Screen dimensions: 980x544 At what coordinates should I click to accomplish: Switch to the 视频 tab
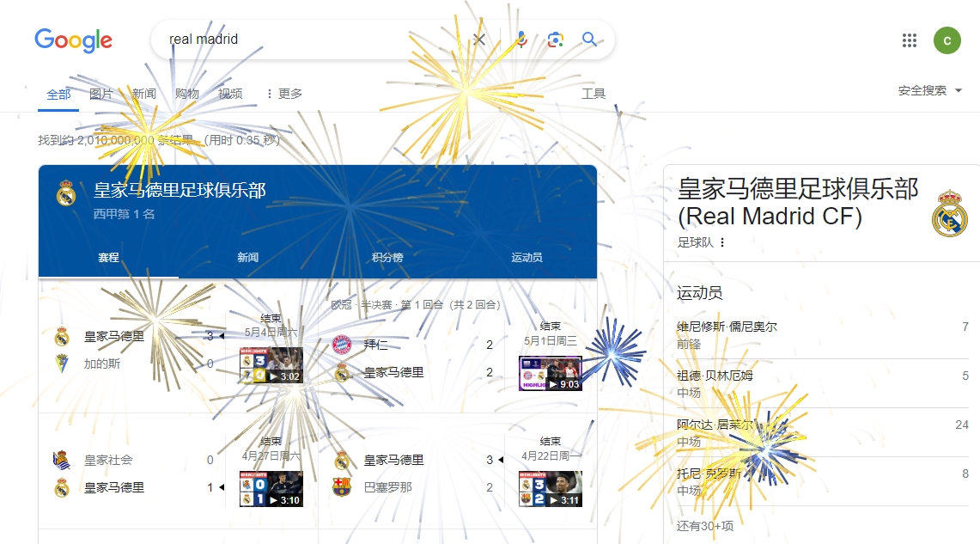pyautogui.click(x=230, y=94)
